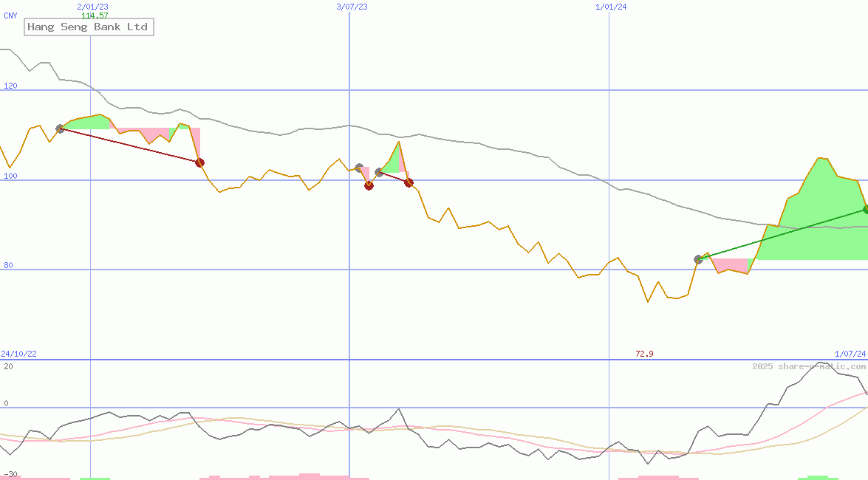Click the first red marker just after the 3/07/23 line
Viewport: 868px width, 480px height.
(369, 185)
